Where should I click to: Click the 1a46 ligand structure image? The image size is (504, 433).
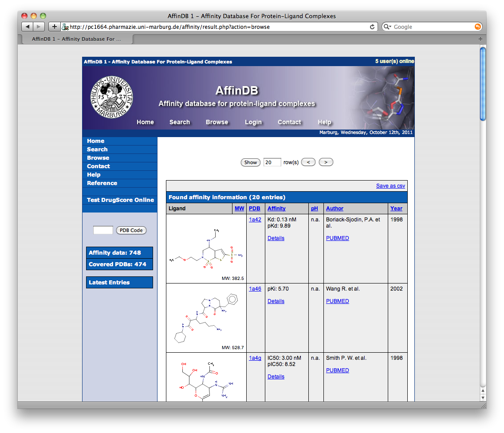(x=206, y=318)
